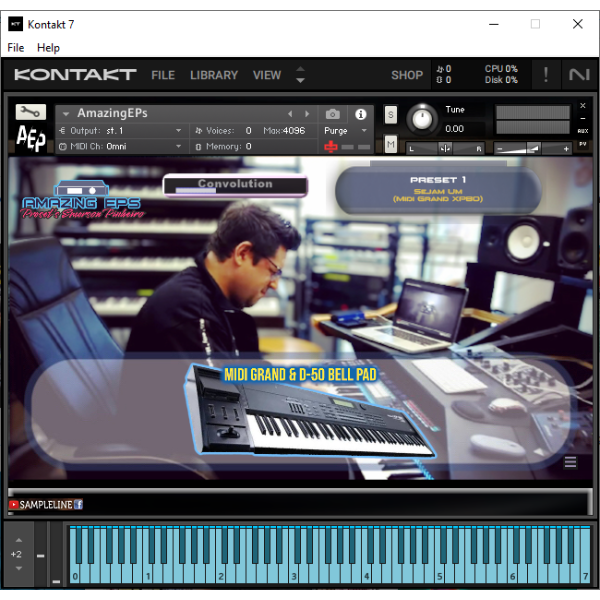Load previous instrument with left arrow
This screenshot has width=600, height=600.
pos(290,114)
